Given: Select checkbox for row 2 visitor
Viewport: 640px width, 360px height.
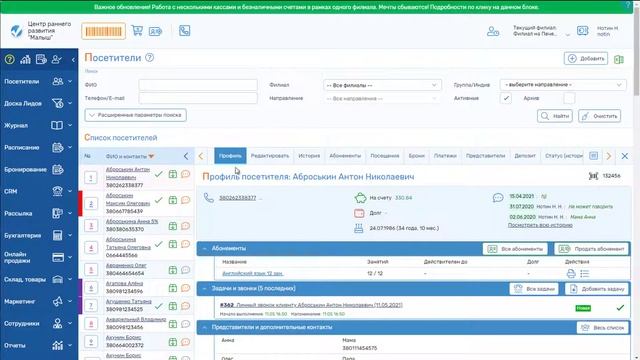Looking at the screenshot, I should [91, 204].
